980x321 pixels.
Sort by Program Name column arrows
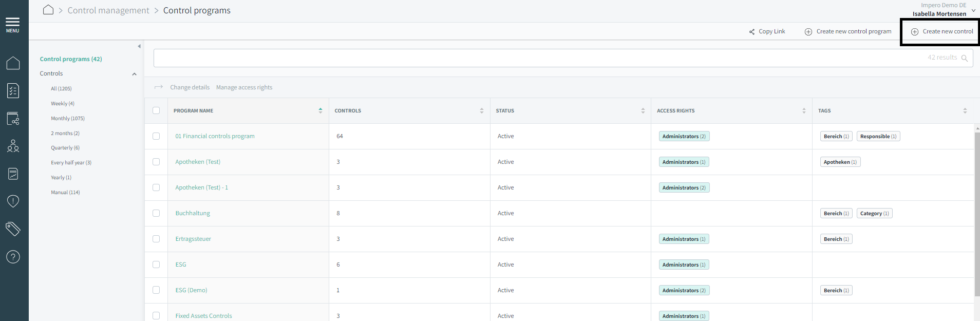coord(321,110)
